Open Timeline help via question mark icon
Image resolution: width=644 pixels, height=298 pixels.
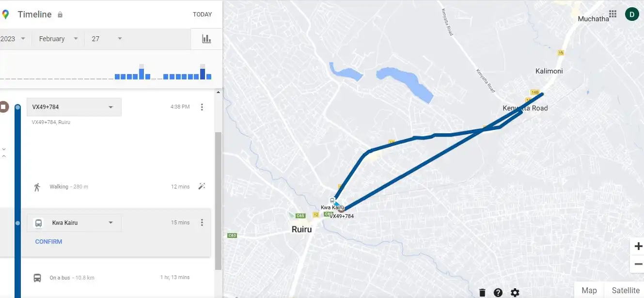coord(498,292)
